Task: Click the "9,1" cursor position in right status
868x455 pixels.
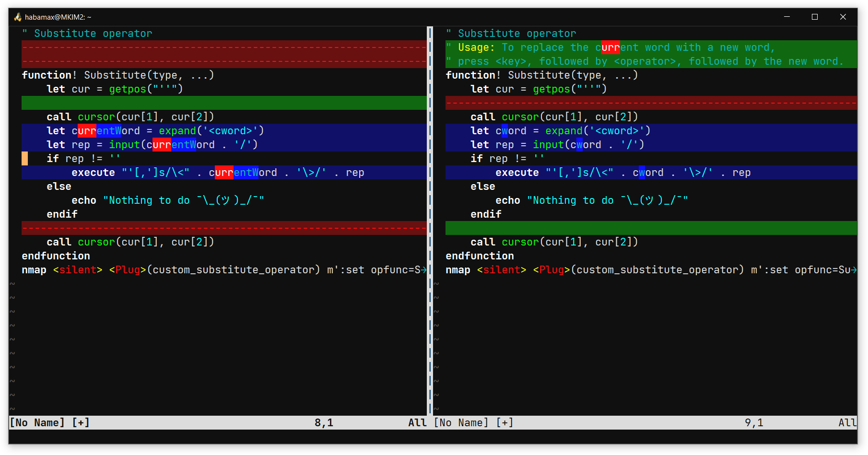Action: click(754, 422)
